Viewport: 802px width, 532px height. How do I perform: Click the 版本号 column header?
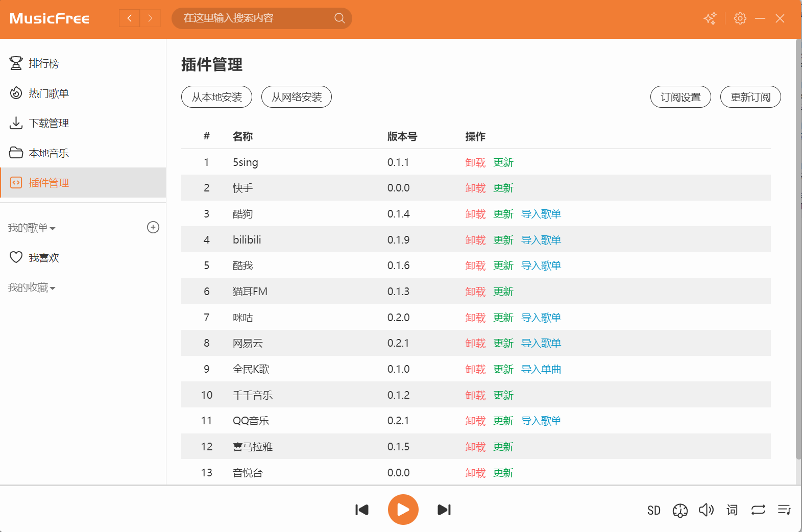click(x=402, y=136)
